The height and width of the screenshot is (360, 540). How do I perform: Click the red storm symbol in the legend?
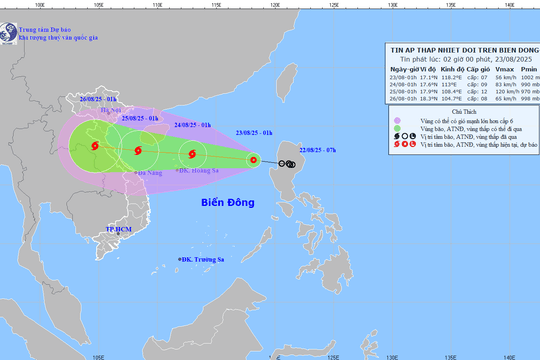pos(397,144)
